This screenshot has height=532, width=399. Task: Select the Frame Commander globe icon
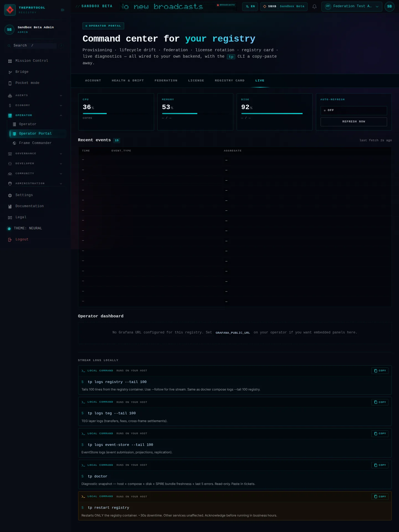pyautogui.click(x=14, y=143)
